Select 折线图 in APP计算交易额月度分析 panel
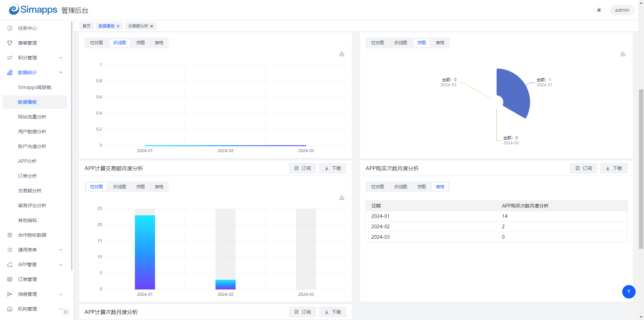The width and height of the screenshot is (644, 320). coord(120,187)
